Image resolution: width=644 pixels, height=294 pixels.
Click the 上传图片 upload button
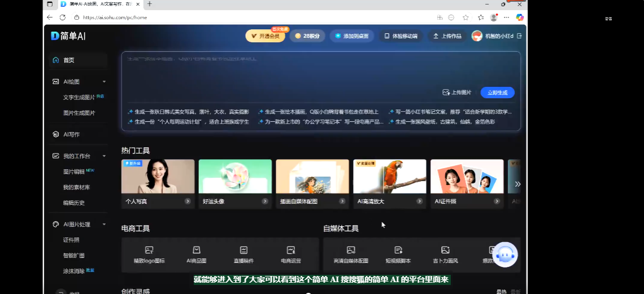pos(457,93)
